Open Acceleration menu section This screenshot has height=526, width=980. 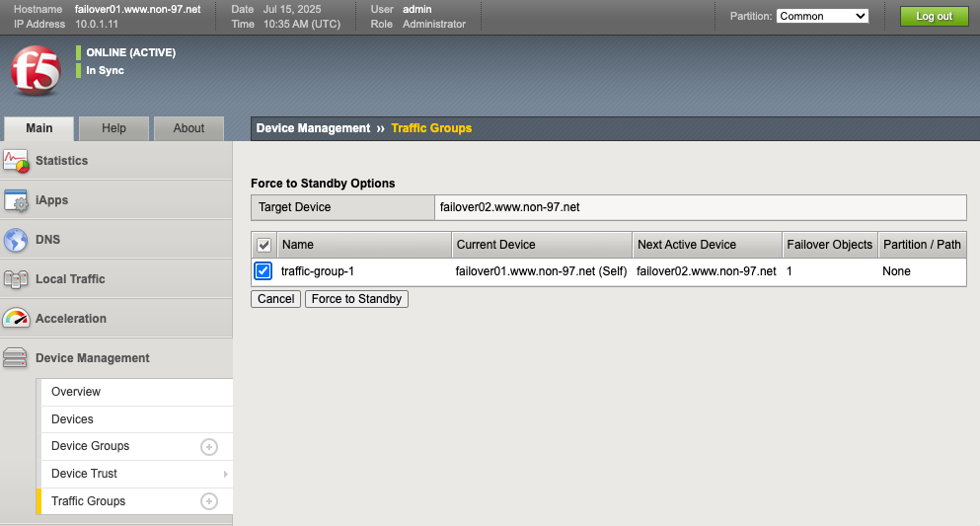116,318
